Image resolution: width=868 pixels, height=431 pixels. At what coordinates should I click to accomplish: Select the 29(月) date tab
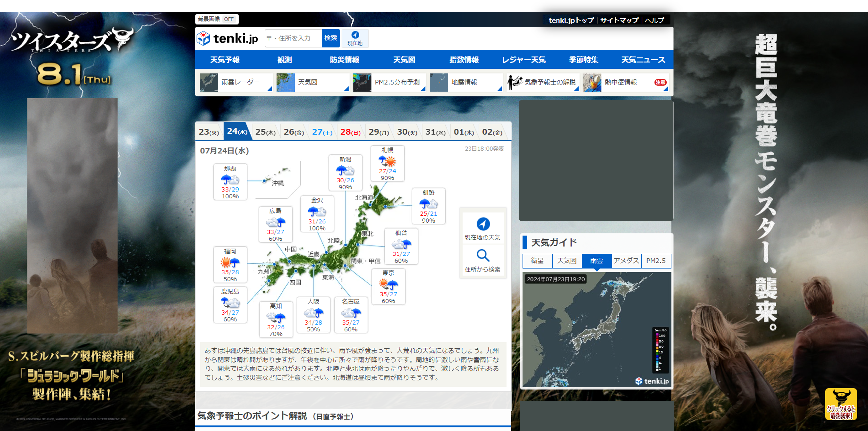coord(379,132)
